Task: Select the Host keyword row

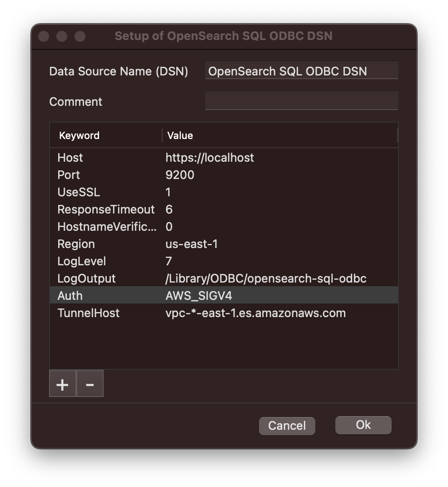Action: 70,158
